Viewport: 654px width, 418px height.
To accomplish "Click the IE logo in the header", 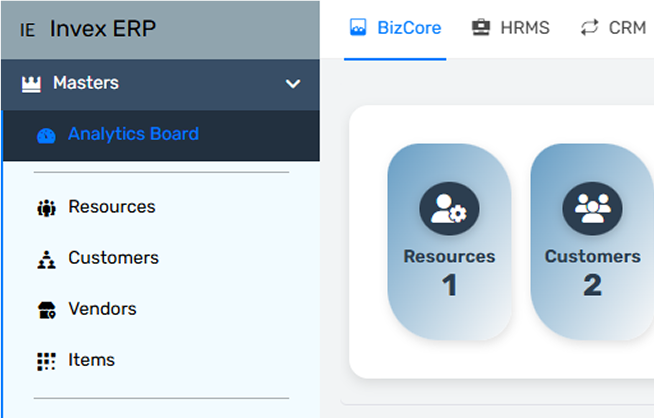I will point(27,29).
